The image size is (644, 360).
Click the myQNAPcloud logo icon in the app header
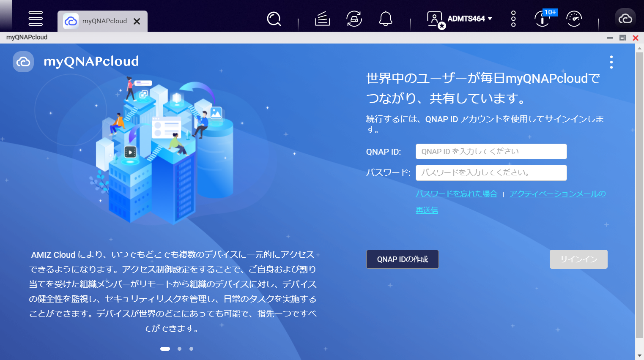tap(23, 62)
